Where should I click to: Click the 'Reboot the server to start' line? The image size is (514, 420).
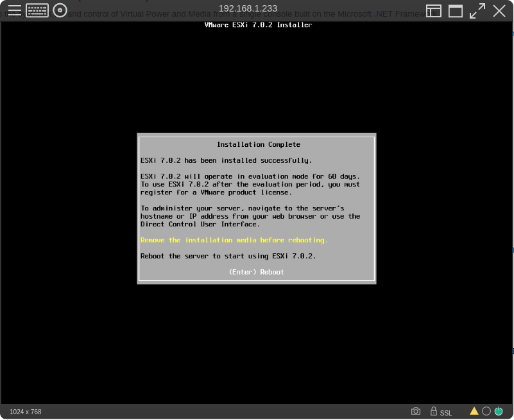click(228, 256)
